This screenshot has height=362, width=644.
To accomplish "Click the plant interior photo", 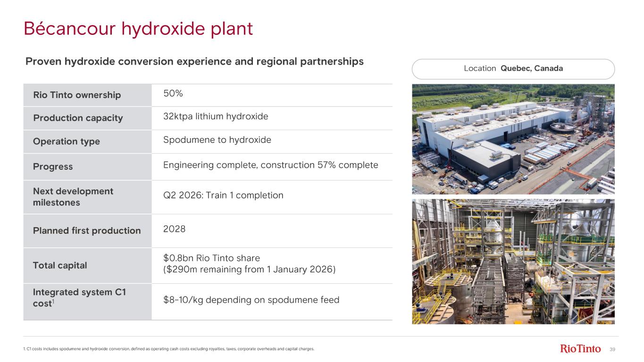I will click(x=513, y=261).
